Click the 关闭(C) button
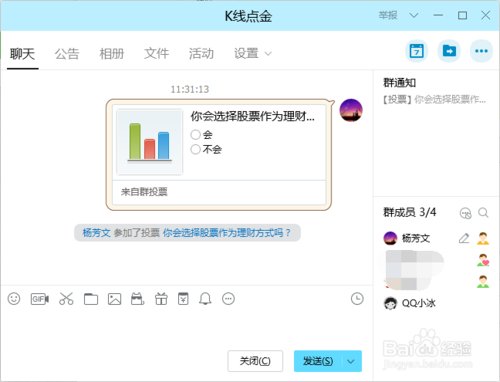The image size is (500, 382). pyautogui.click(x=255, y=361)
